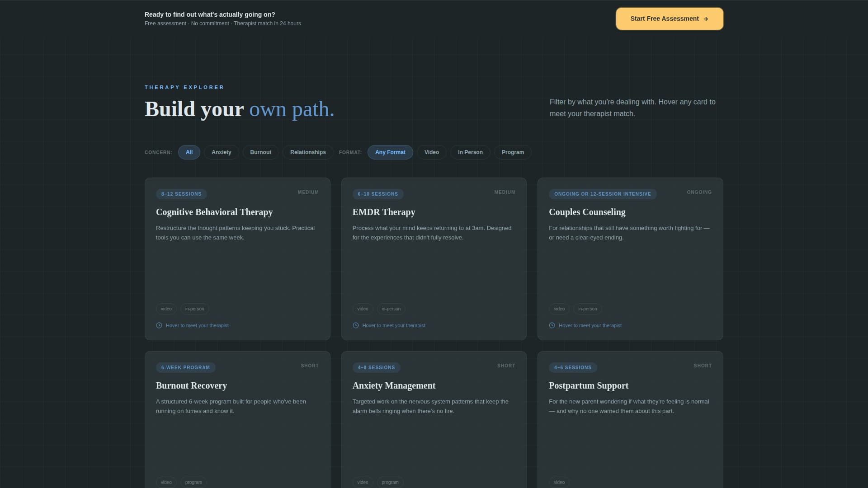
Task: Enable the Relationships concern filter
Action: 308,152
